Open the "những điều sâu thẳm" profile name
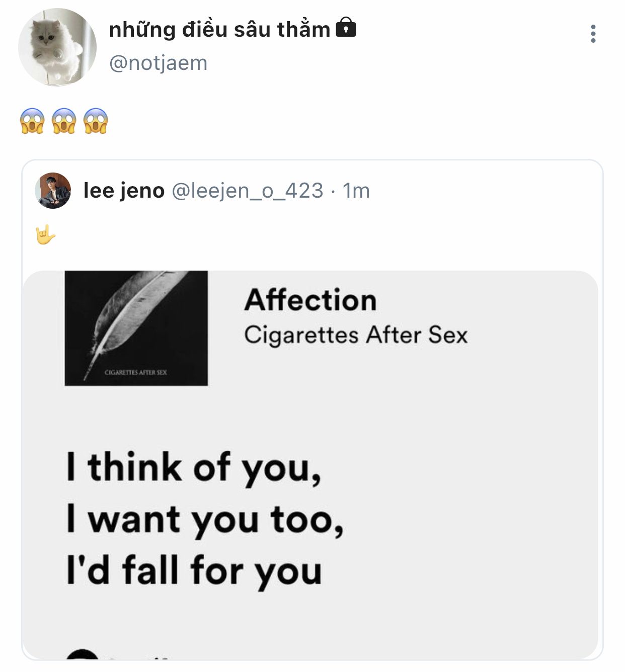 pos(219,30)
